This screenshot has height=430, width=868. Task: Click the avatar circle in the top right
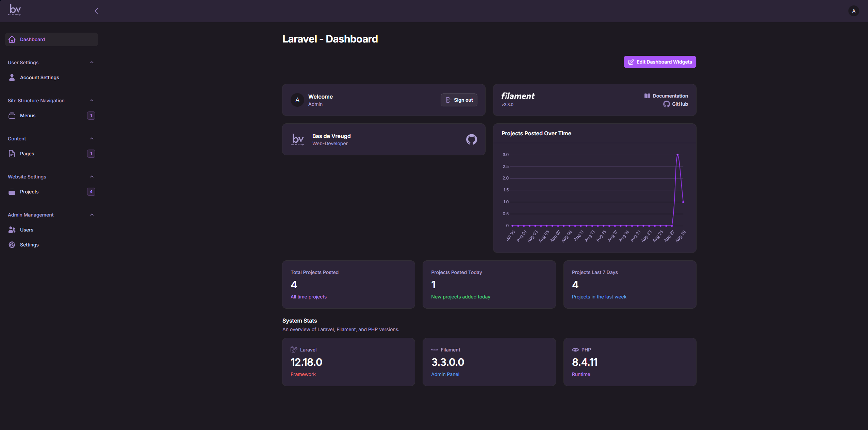click(x=853, y=11)
